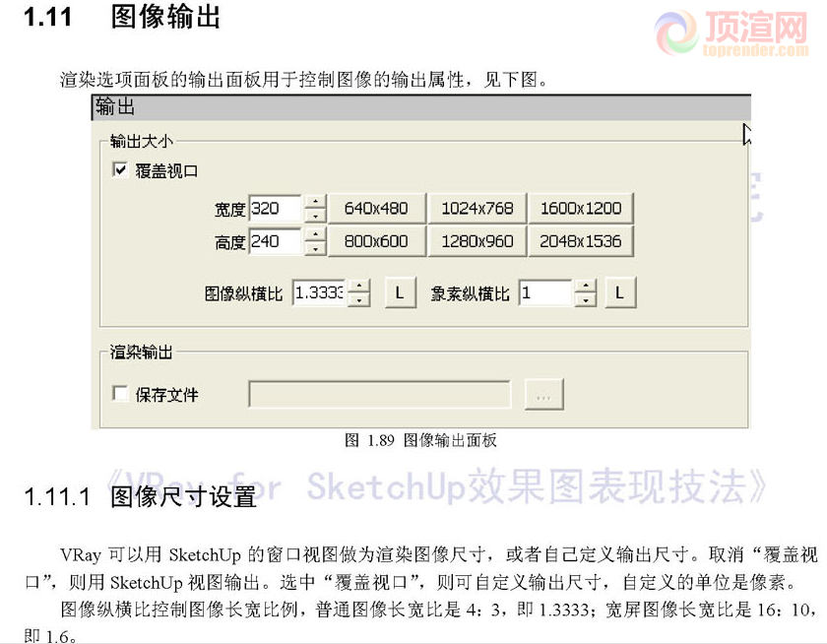
Task: Select the 1024x768 preset button
Action: click(x=477, y=209)
